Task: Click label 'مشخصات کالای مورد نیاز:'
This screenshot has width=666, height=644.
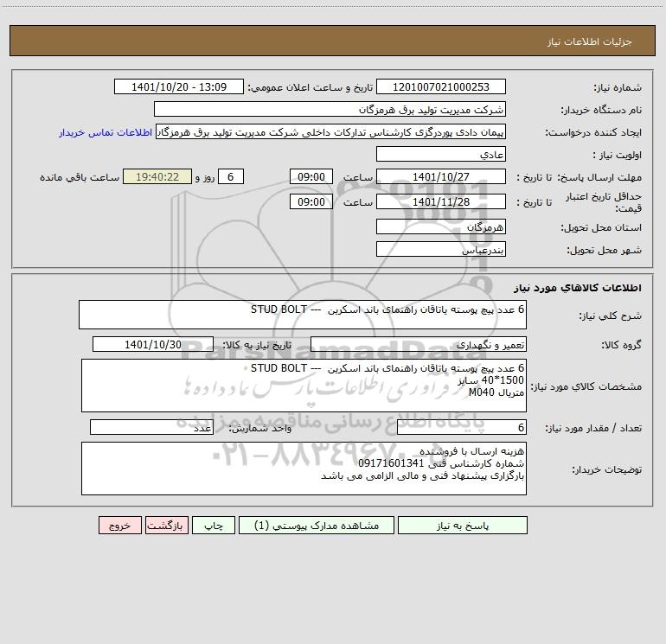Action: [586, 386]
